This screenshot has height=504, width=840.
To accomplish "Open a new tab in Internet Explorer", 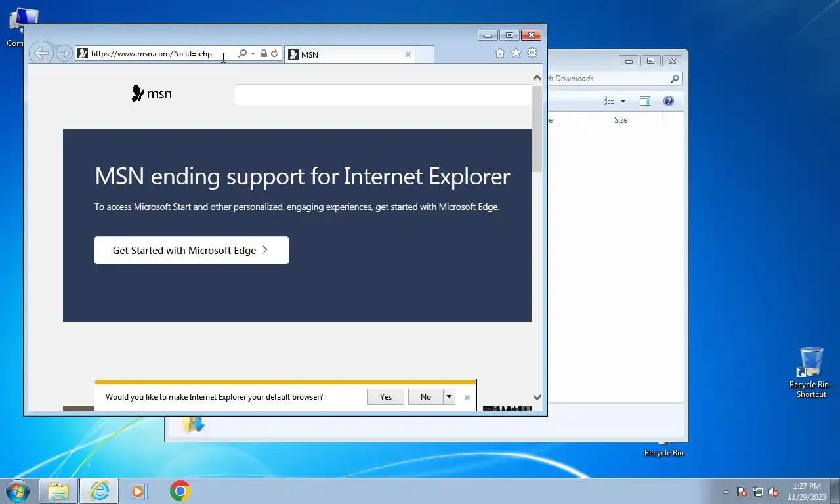I will [425, 54].
